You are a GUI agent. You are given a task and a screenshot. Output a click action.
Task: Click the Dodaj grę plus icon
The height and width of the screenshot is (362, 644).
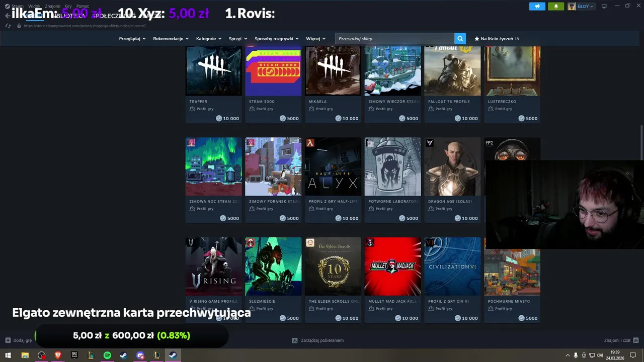(x=8, y=340)
